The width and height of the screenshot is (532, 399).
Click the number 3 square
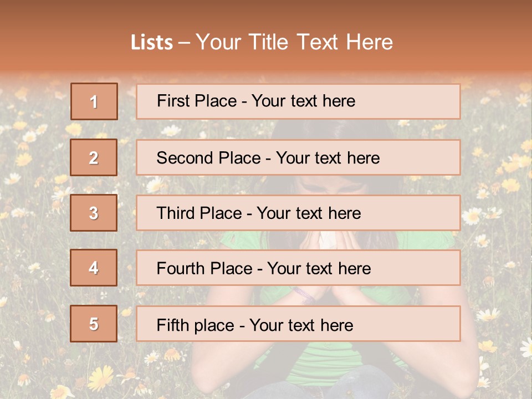click(x=94, y=213)
